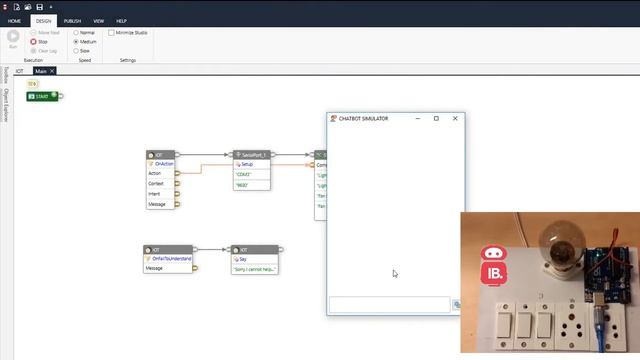The image size is (640, 360).
Task: Open the PUBLISH ribbon tab
Action: click(72, 21)
